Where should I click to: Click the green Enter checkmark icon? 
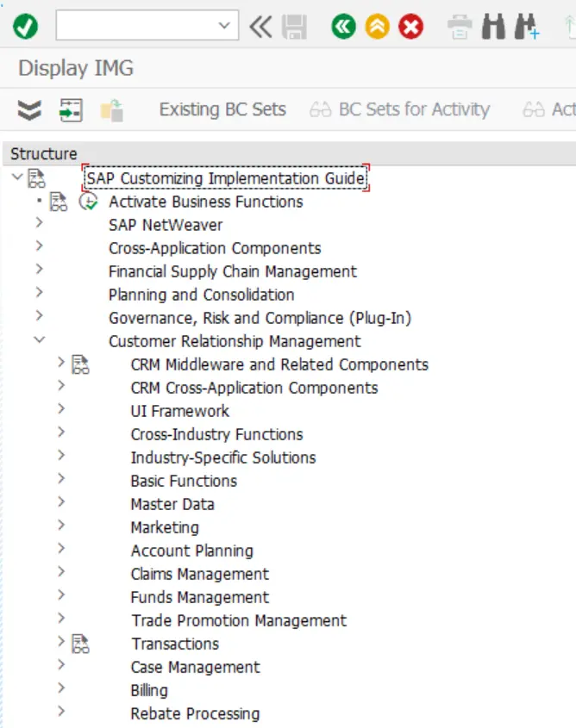tap(25, 27)
